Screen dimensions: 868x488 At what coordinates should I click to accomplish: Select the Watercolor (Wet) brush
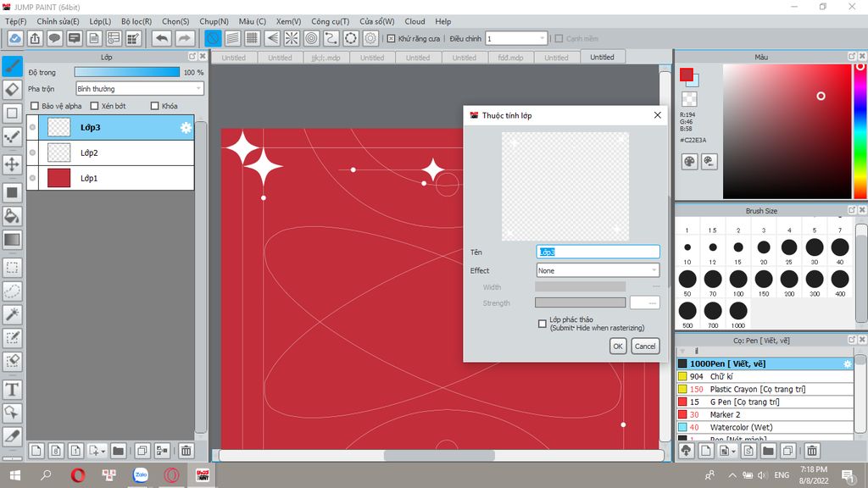point(765,427)
